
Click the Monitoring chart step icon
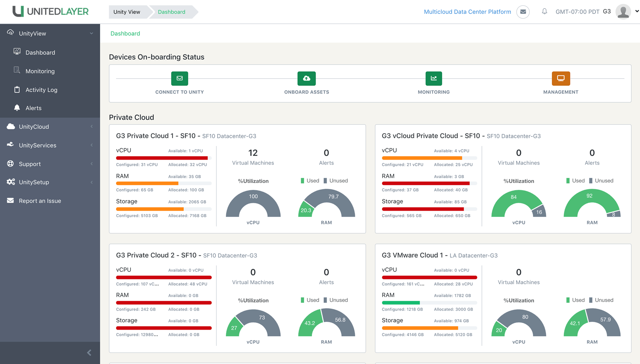tap(433, 78)
